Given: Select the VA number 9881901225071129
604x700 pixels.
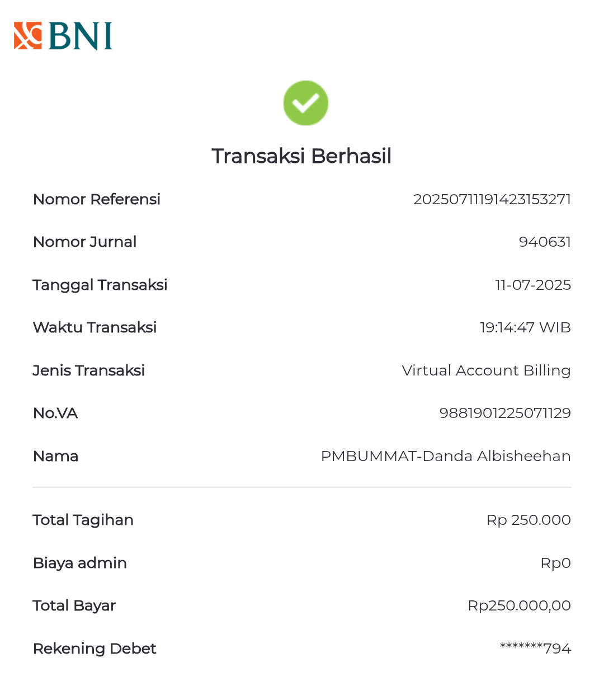Looking at the screenshot, I should [x=505, y=413].
